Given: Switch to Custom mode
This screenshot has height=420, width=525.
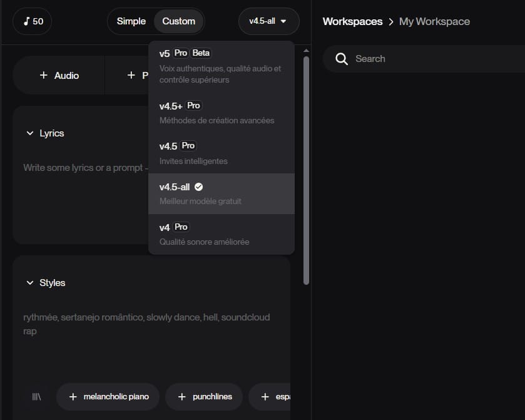Looking at the screenshot, I should point(178,21).
